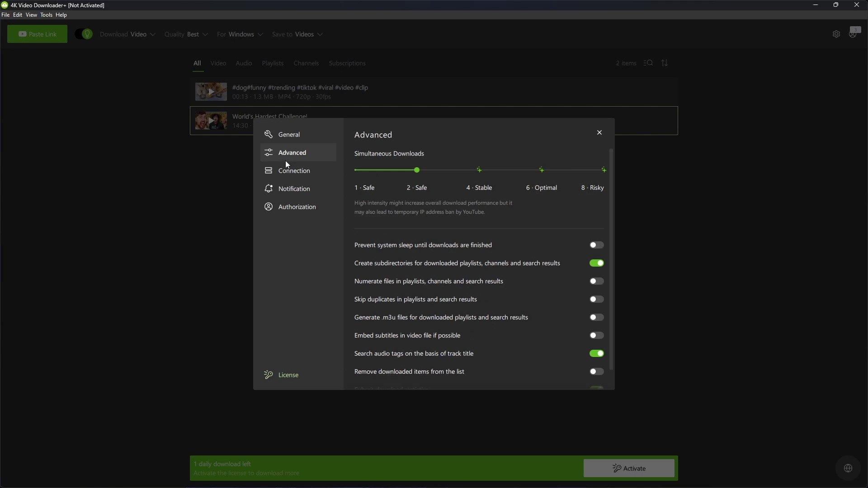This screenshot has height=488, width=868.
Task: Play the dog funny video thumbnail
Action: coord(211,92)
